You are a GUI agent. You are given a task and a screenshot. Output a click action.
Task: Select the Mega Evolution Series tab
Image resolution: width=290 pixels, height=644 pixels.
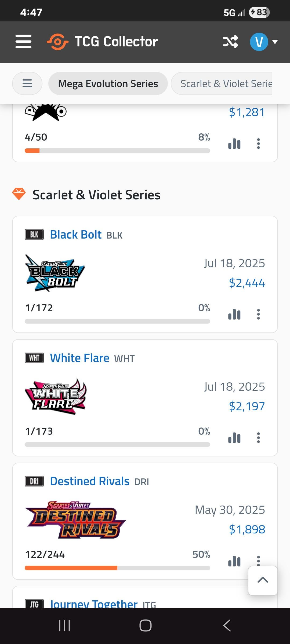(108, 83)
